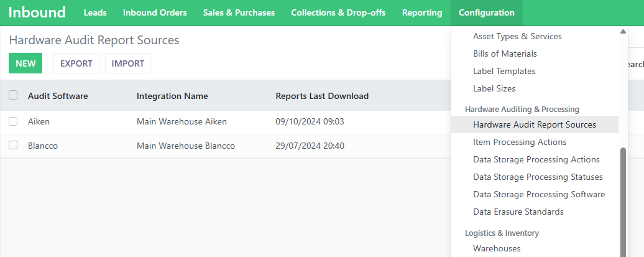
Task: Go to Warehouses under Logistics & Inventory
Action: click(497, 248)
